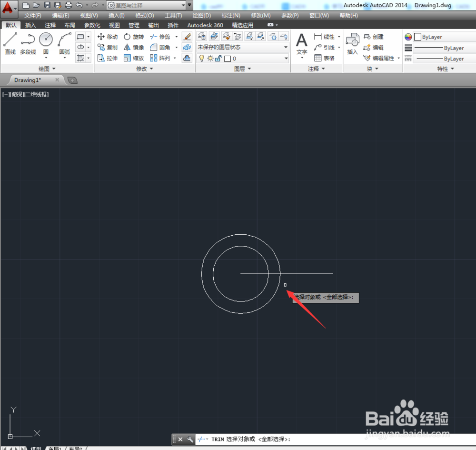Select the Hatch draw tool icon
This screenshot has height=450, width=476.
(80, 58)
